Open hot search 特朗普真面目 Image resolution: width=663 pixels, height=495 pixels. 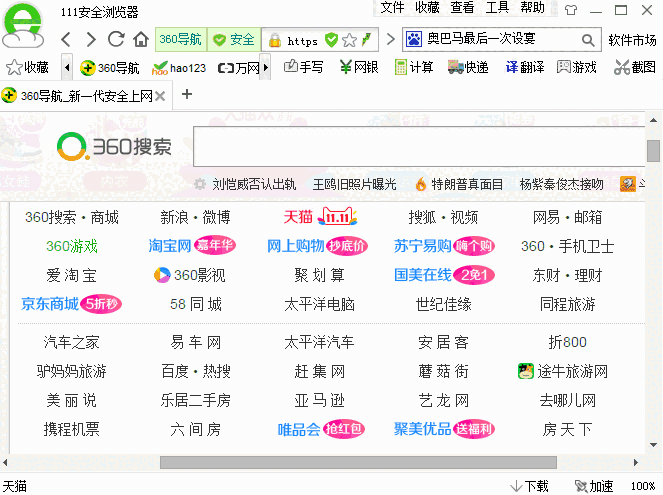point(467,184)
